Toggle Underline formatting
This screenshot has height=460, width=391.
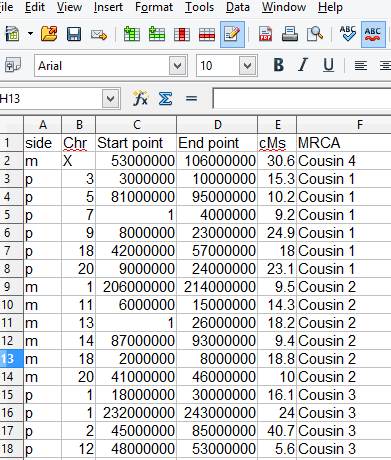328,65
